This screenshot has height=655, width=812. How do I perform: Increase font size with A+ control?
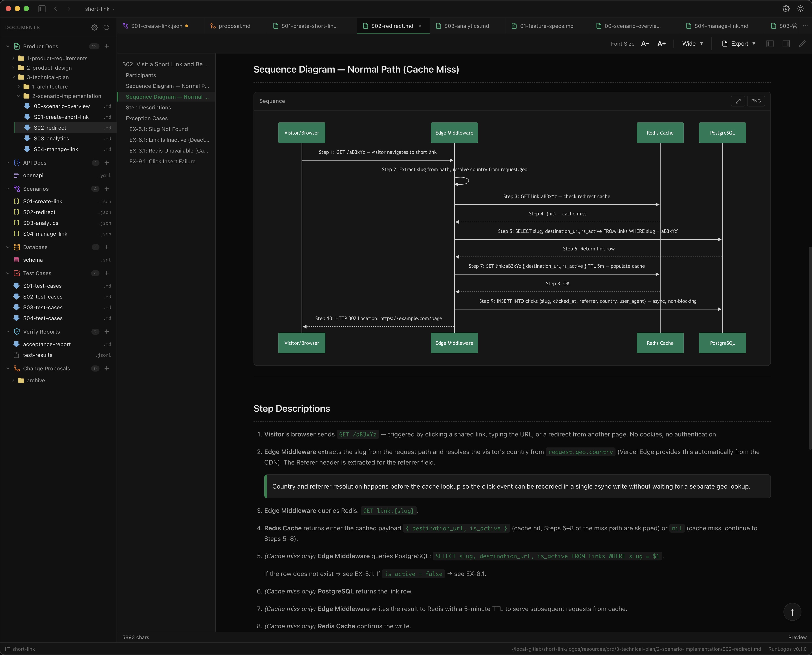[661, 43]
